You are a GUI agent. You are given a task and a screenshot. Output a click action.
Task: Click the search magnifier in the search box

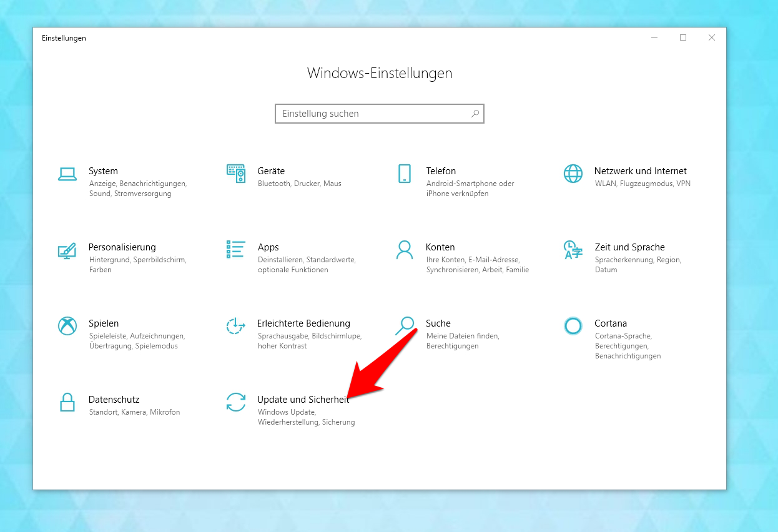point(475,113)
